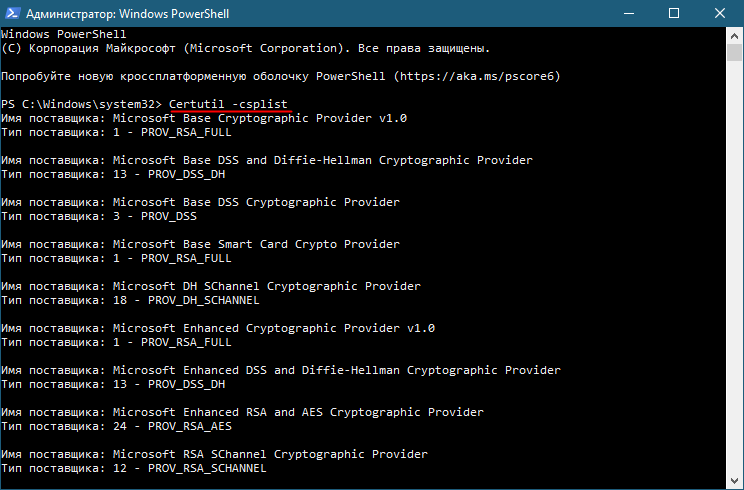Click the scrollbar down arrow
The width and height of the screenshot is (744, 490).
click(x=735, y=481)
